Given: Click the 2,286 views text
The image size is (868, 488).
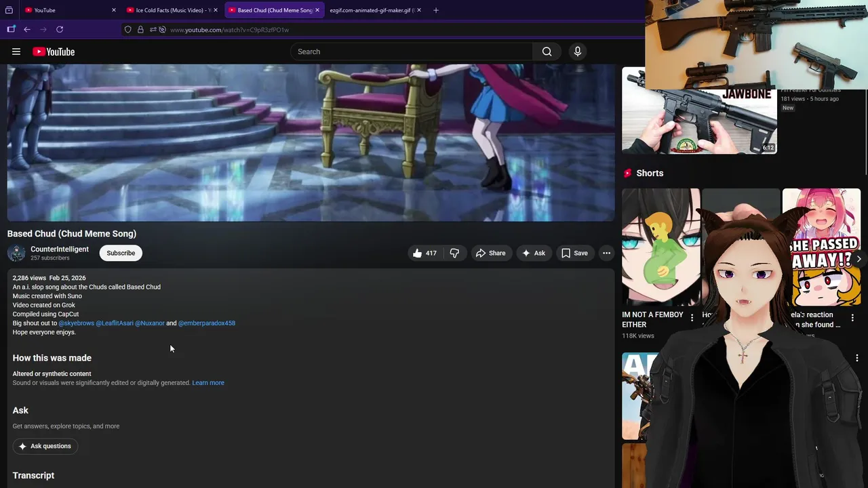Looking at the screenshot, I should click(29, 278).
